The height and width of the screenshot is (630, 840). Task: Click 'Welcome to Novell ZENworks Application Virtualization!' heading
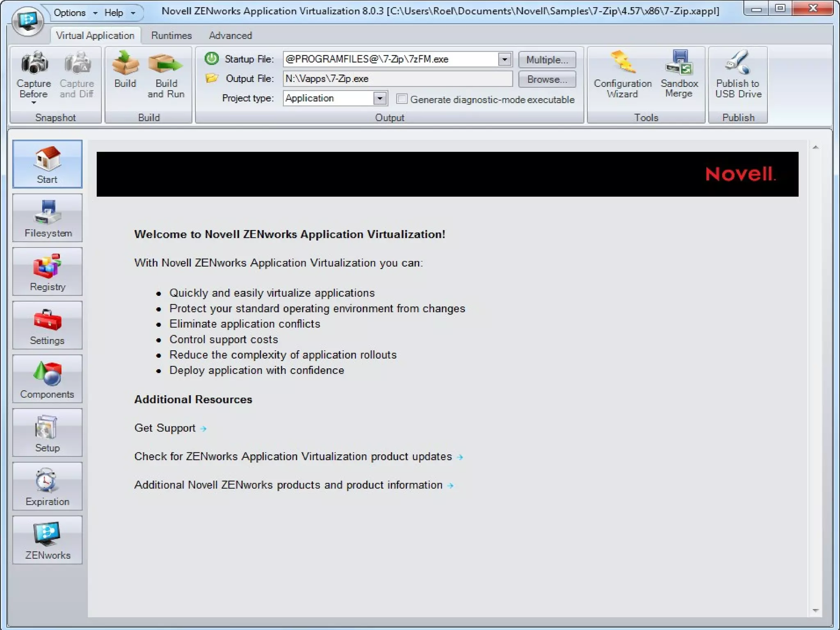[x=290, y=234]
